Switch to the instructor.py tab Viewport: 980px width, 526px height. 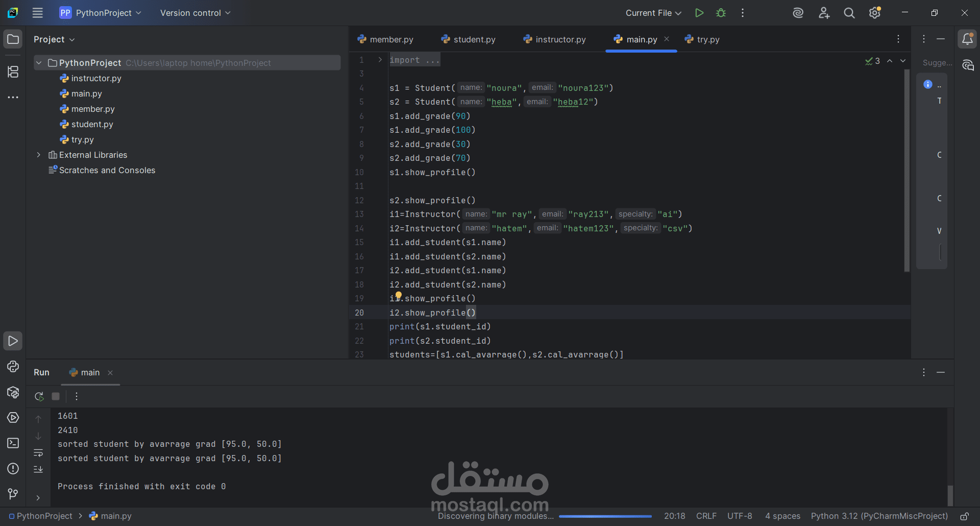[x=555, y=39]
